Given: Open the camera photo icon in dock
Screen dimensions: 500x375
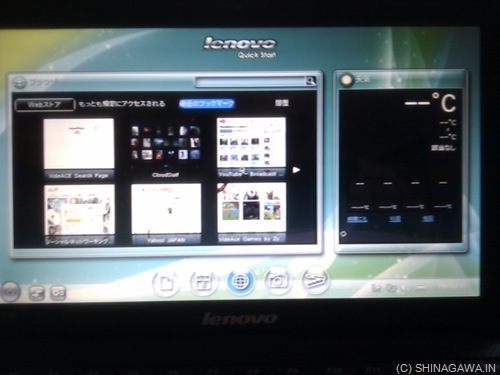Looking at the screenshot, I should [x=278, y=281].
